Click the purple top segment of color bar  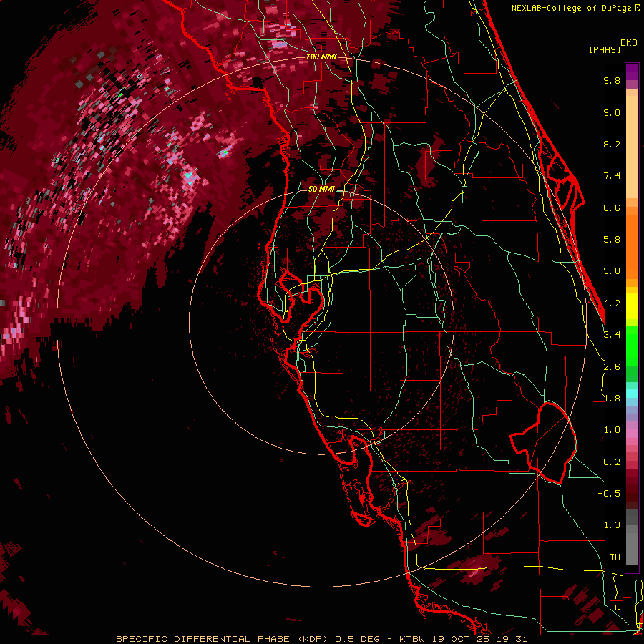[x=632, y=72]
